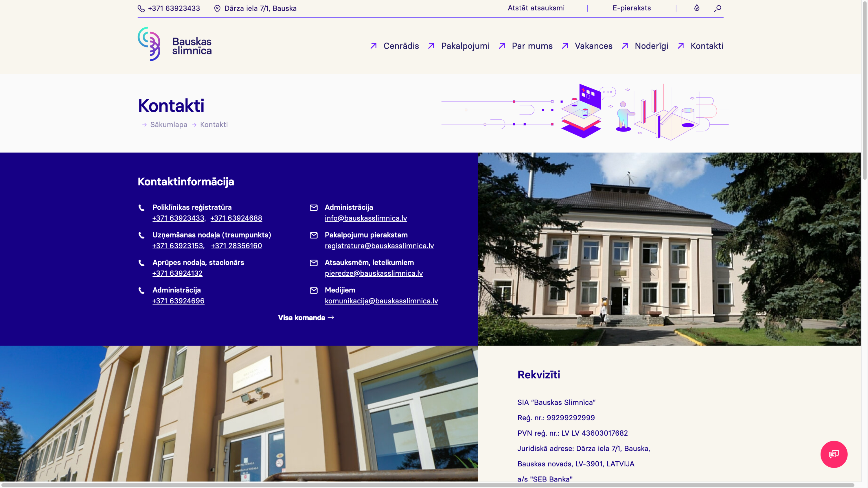The image size is (868, 488).
Task: Go to Sākumlapa breadcrumb
Action: (x=168, y=125)
